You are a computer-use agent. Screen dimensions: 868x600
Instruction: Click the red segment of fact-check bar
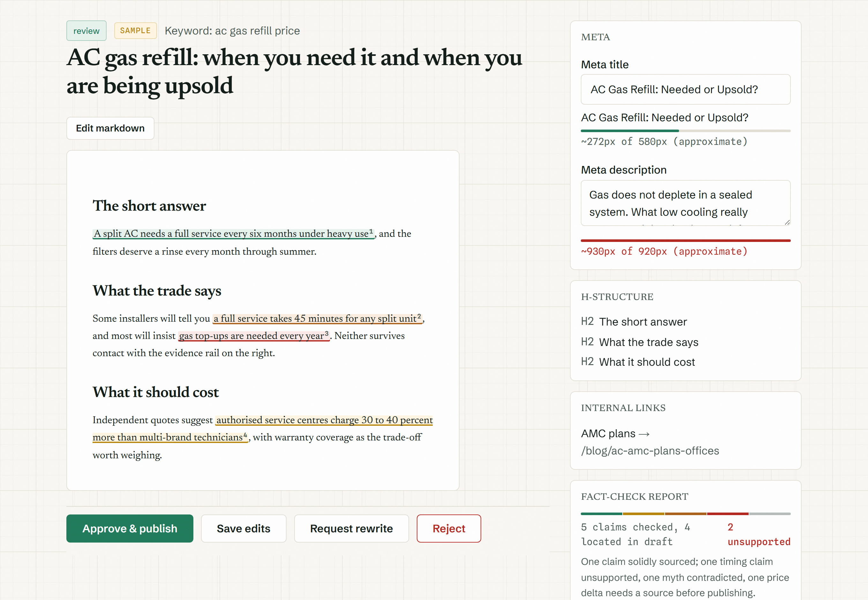tap(727, 514)
